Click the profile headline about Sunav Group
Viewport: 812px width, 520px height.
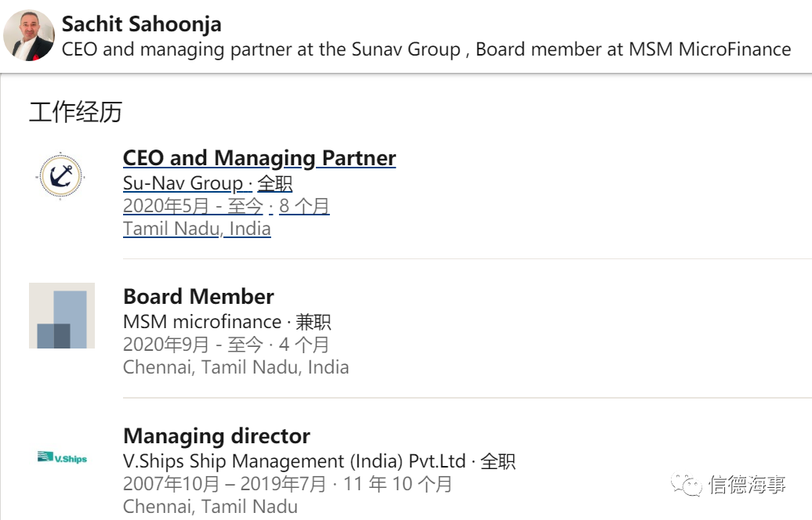426,49
